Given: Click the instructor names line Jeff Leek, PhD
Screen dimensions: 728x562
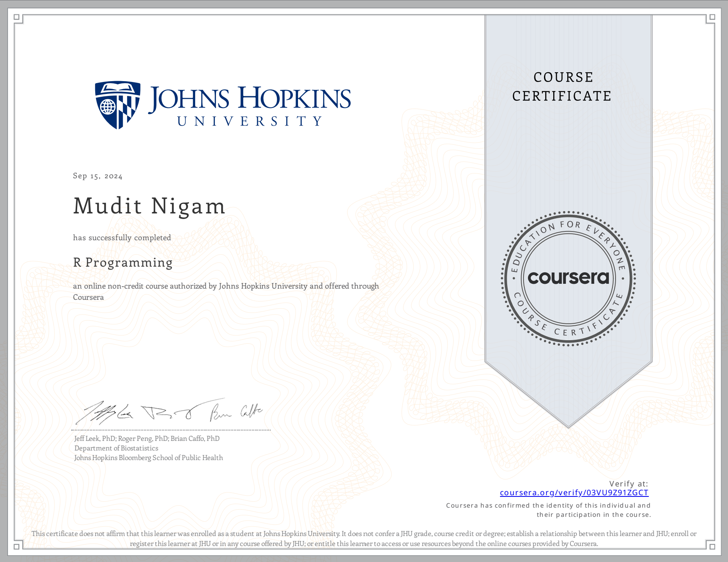Looking at the screenshot, I should (147, 438).
